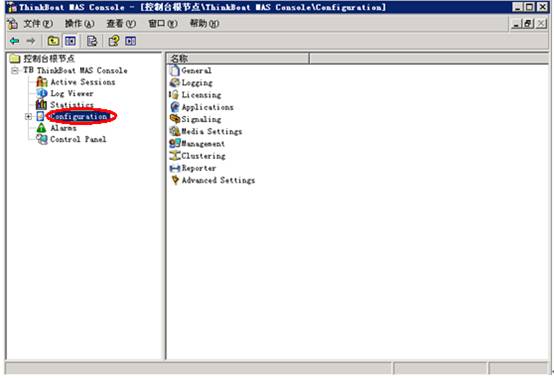Screen dimensions: 554x379
Task: Click the Management icon in list
Action: tap(175, 143)
